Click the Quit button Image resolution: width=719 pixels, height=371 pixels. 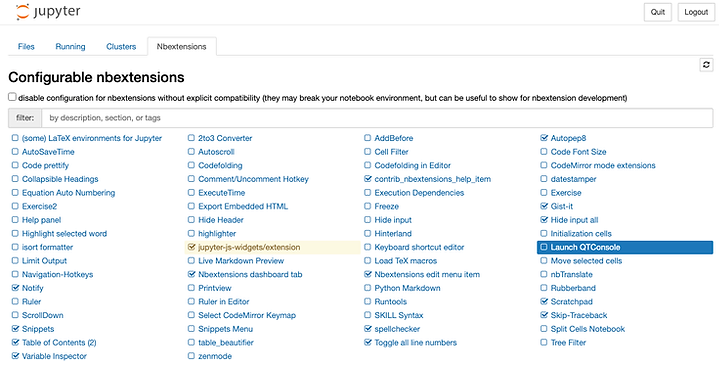pos(658,12)
